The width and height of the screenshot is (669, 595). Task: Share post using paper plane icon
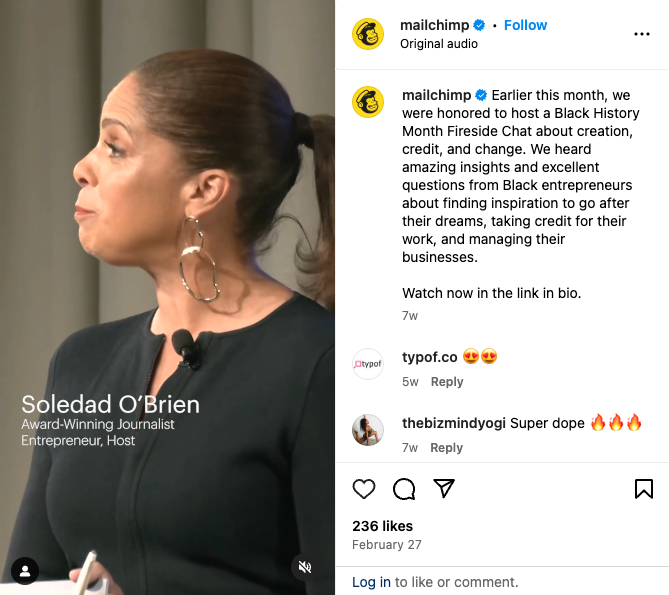pos(444,488)
